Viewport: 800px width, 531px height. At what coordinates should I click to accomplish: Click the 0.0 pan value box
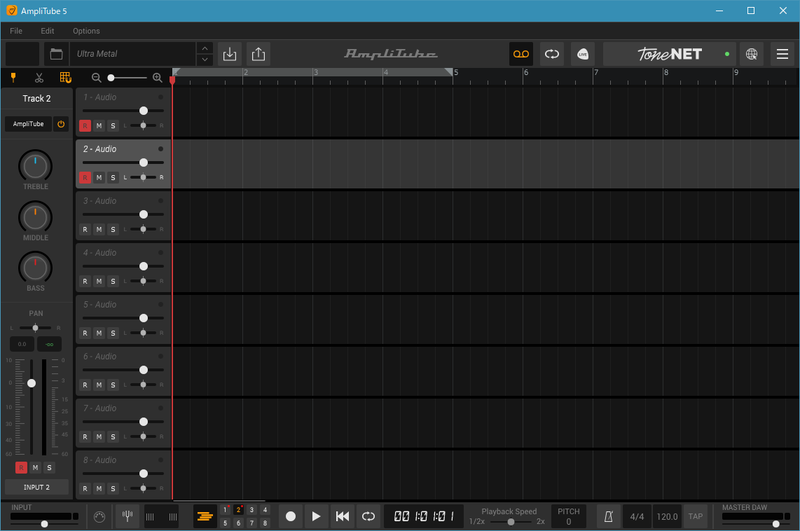tap(22, 344)
